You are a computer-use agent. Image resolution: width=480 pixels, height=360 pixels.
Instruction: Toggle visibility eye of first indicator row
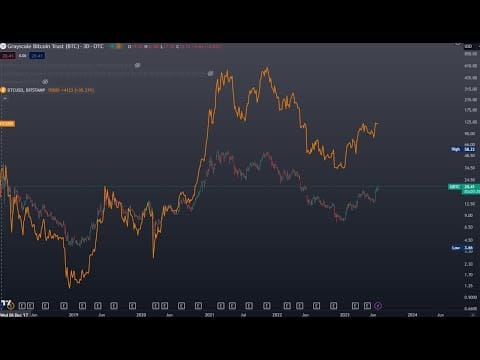(137, 65)
